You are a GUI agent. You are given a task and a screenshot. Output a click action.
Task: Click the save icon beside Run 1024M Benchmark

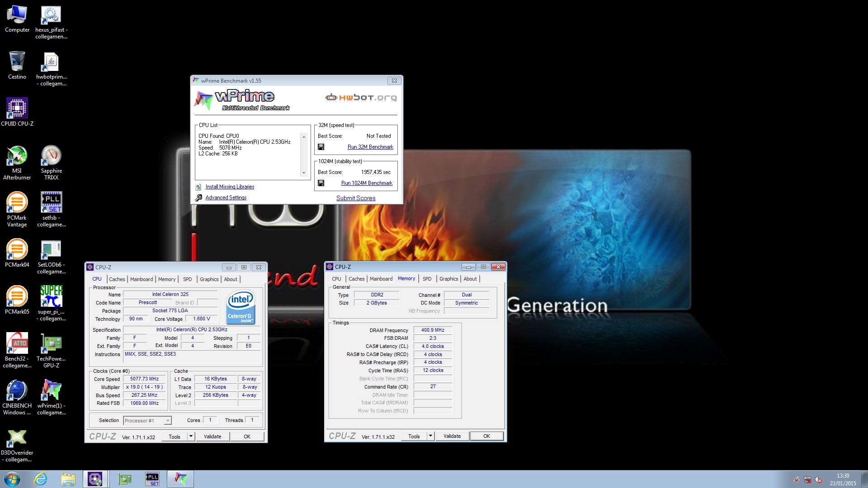pos(321,183)
